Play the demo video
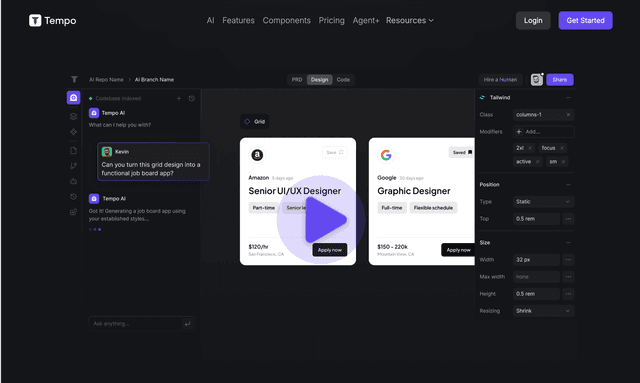Image resolution: width=640 pixels, height=383 pixels. 321,220
